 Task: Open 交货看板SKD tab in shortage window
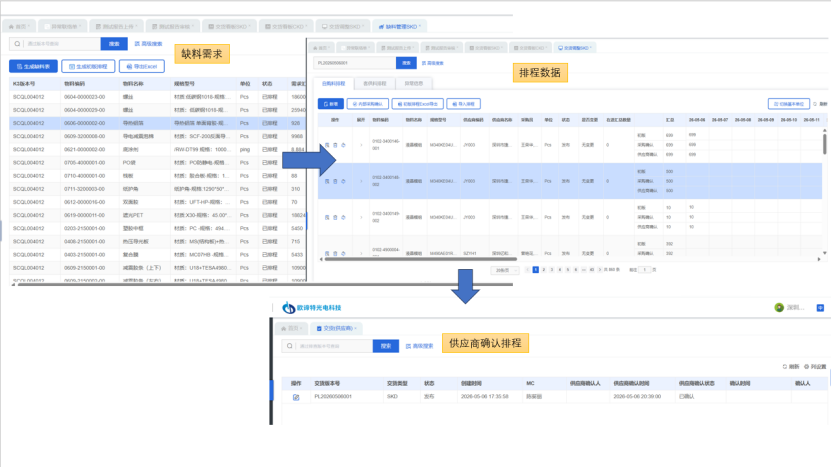pos(229,27)
